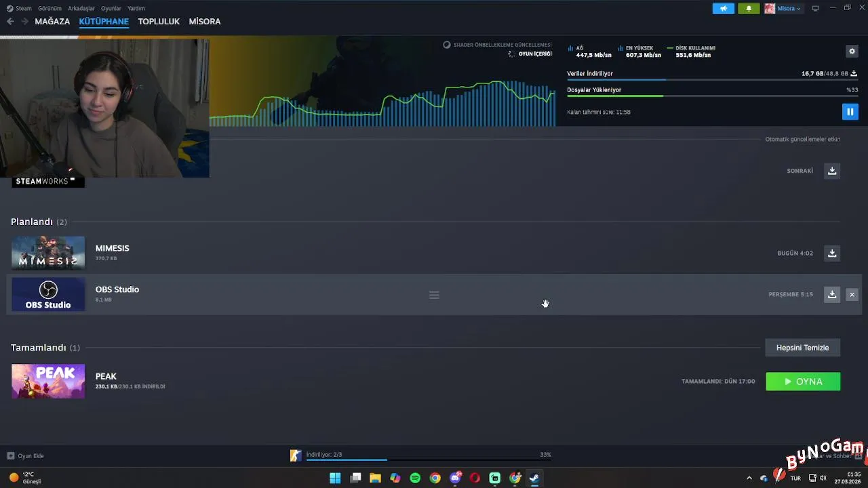Viewport: 868px width, 488px height.
Task: Open the MIMESIS game thumbnail
Action: click(x=48, y=253)
